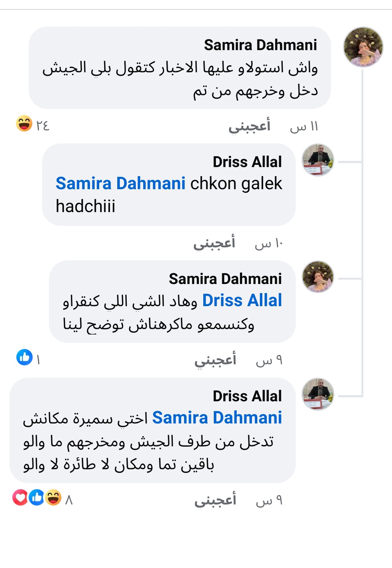
Task: Open Driss Allal's avatar beside 'chkon galek' reply
Action: [318, 160]
